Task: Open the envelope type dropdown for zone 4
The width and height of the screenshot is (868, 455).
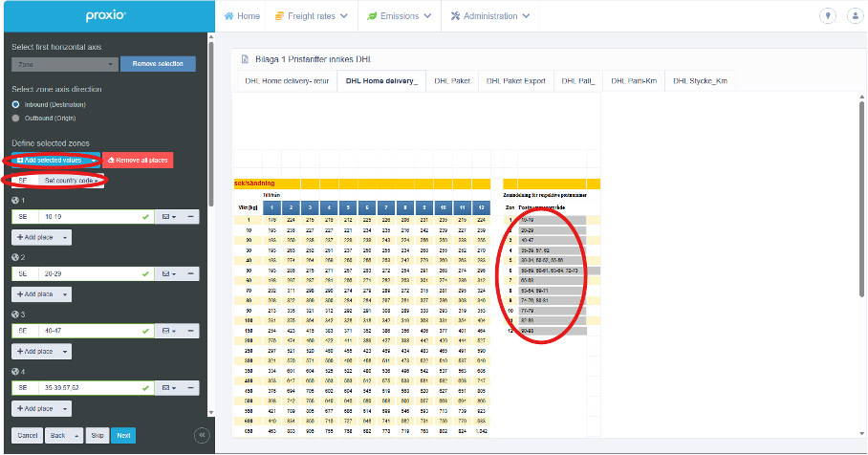Action: tap(169, 388)
